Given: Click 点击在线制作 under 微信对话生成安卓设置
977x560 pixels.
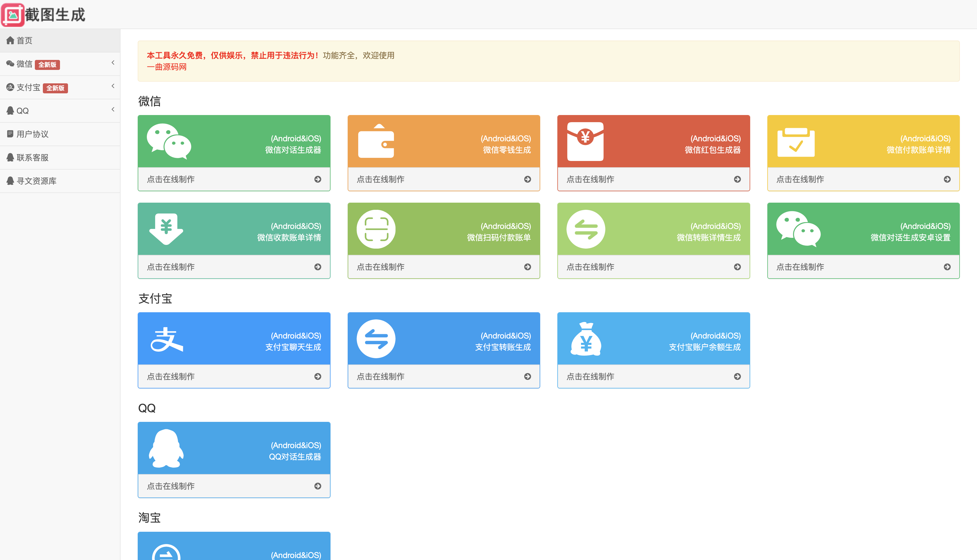Looking at the screenshot, I should pos(800,267).
